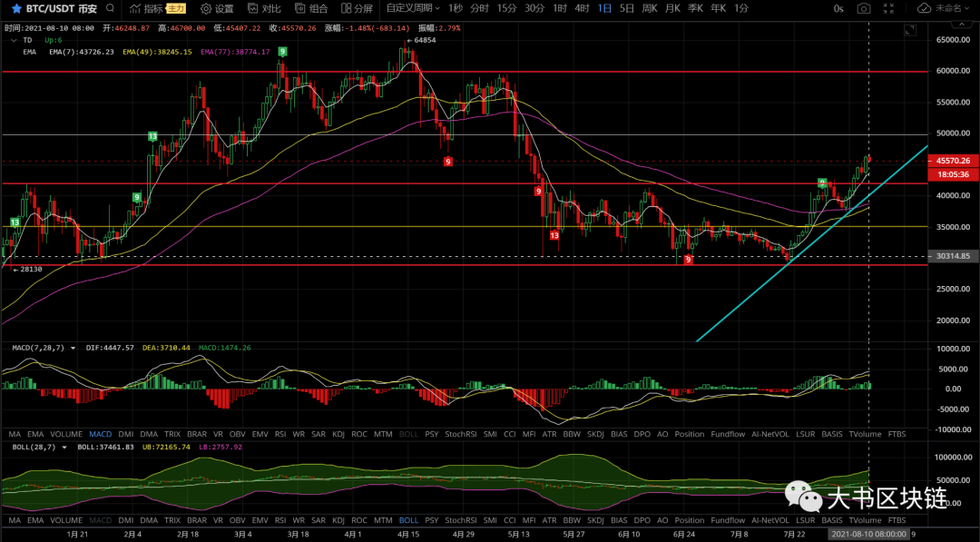This screenshot has width=980, height=542.
Task: Switch to the 分时 timeframe
Action: click(x=479, y=8)
